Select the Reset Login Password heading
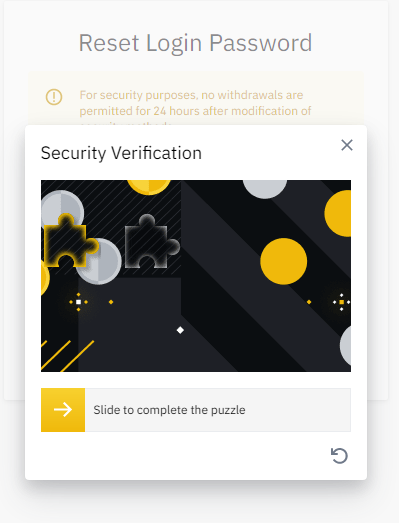399x523 pixels. (195, 43)
